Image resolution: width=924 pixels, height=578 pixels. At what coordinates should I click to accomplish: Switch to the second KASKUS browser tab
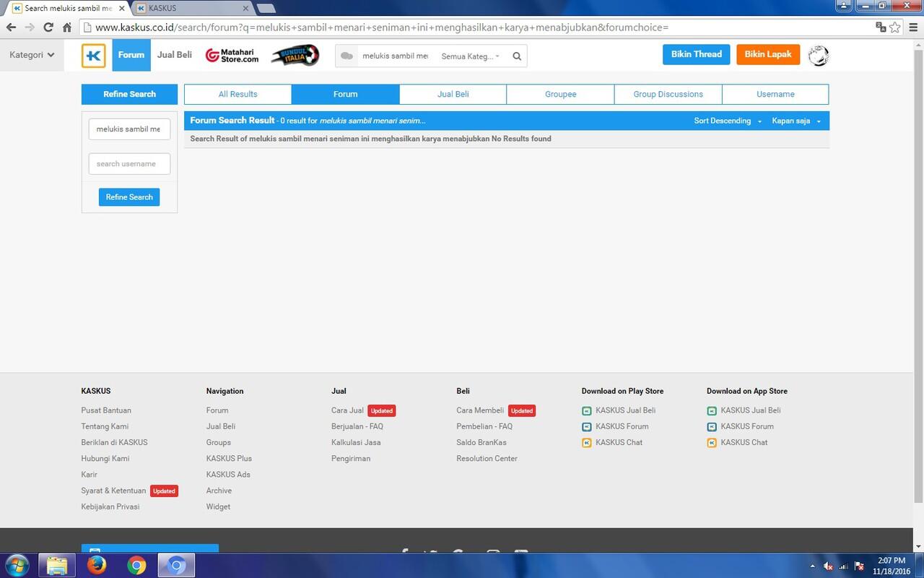[193, 8]
